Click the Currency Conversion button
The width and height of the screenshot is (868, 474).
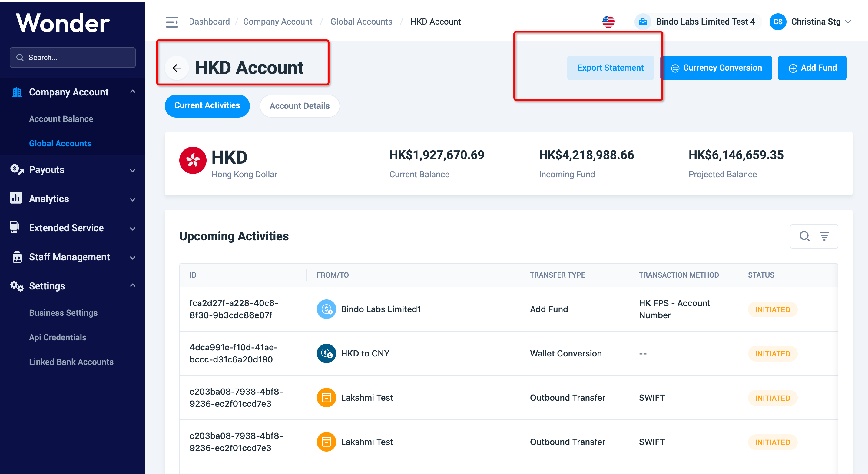(716, 68)
